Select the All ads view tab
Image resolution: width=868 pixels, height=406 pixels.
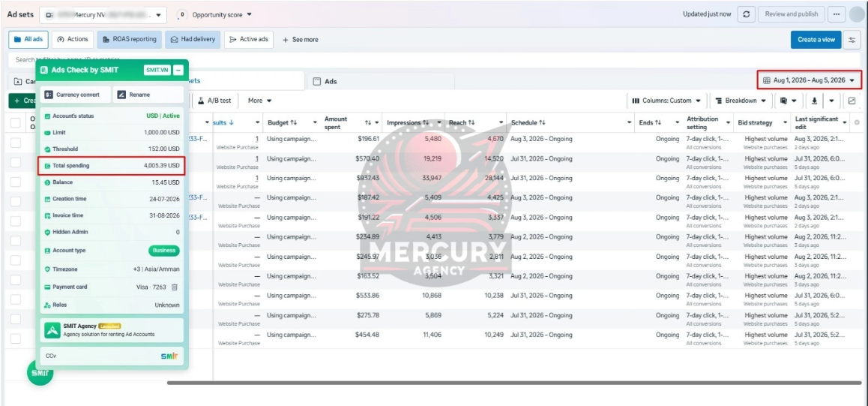click(x=28, y=39)
